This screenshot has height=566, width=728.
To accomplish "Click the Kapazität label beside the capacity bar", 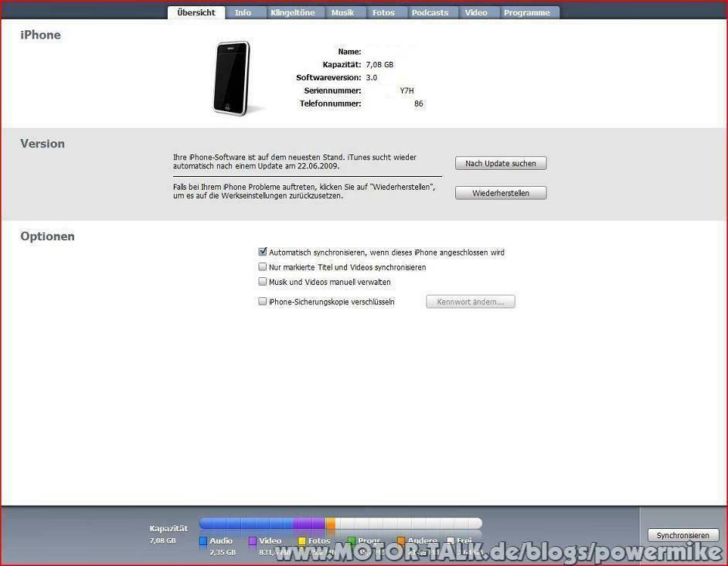I will [168, 528].
